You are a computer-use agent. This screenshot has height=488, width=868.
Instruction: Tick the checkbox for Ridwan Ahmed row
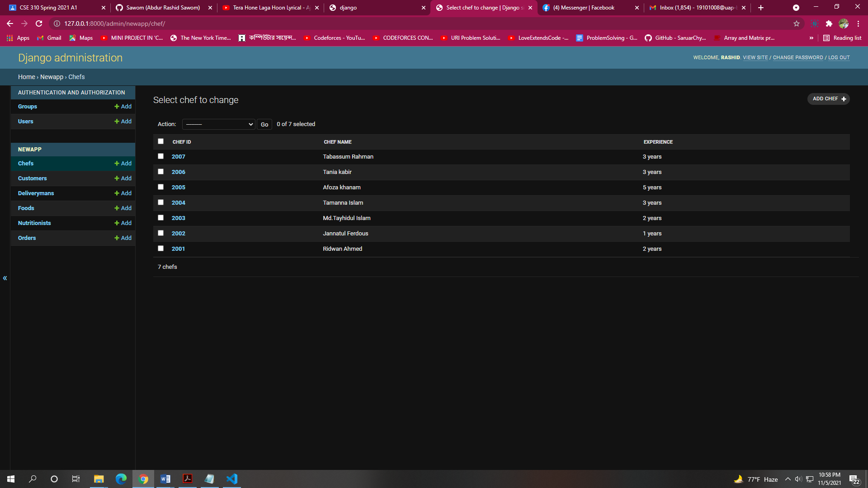click(160, 249)
